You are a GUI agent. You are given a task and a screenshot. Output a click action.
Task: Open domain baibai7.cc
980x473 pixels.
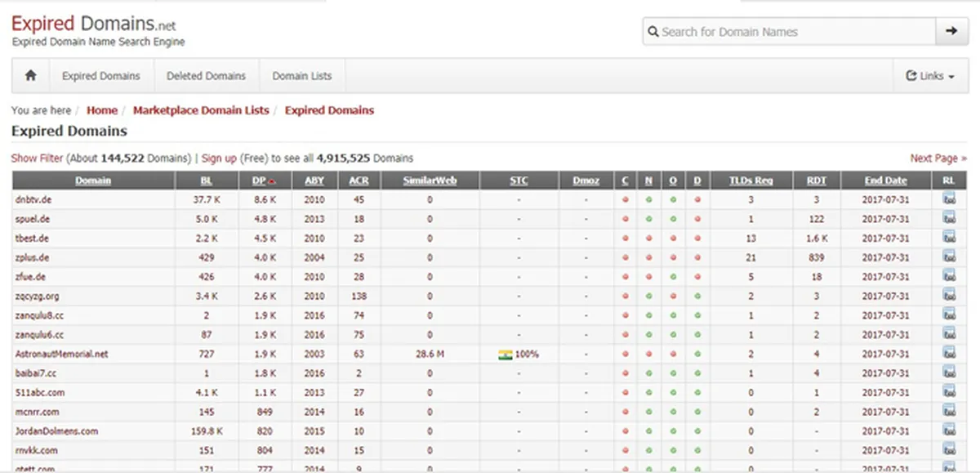pyautogui.click(x=35, y=373)
